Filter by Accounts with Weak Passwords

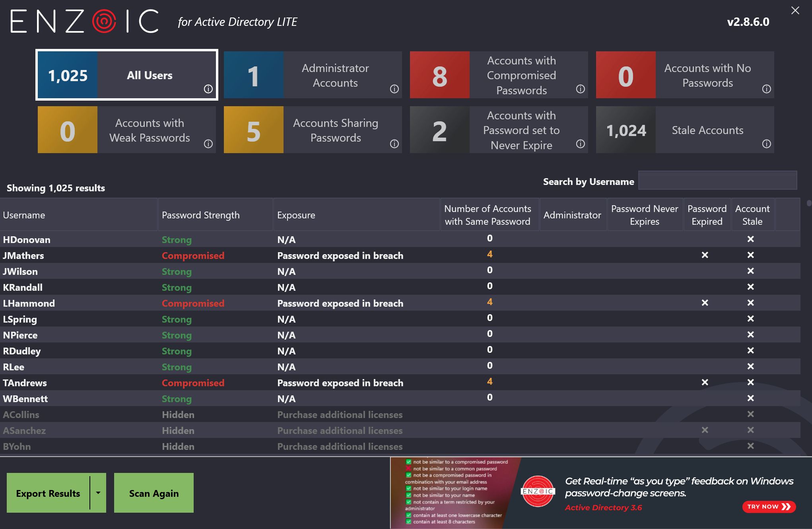(127, 130)
